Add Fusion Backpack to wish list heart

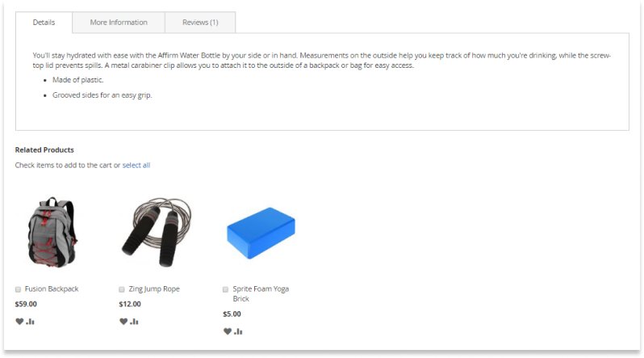point(19,322)
